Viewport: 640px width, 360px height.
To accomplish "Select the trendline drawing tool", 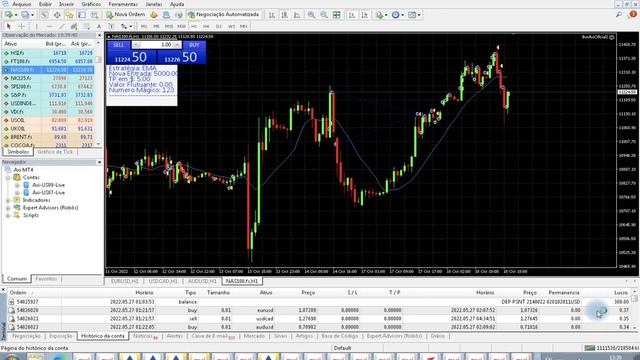I will click(x=62, y=27).
